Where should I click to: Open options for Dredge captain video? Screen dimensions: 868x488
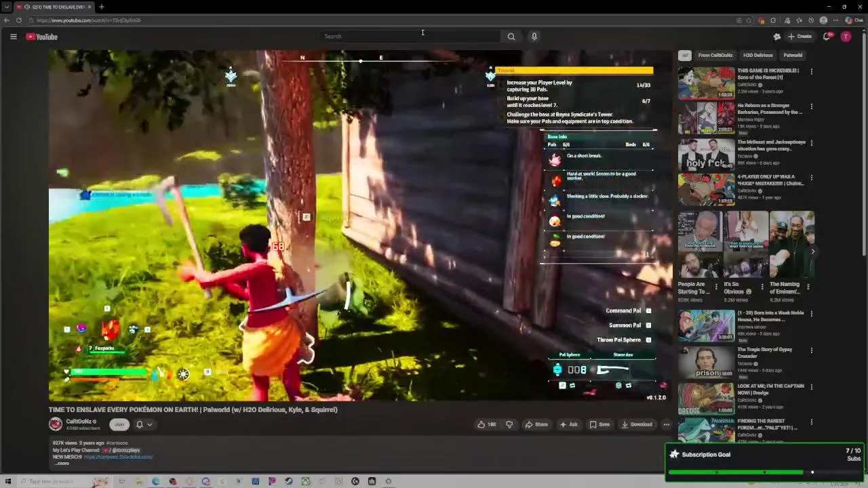(x=811, y=387)
